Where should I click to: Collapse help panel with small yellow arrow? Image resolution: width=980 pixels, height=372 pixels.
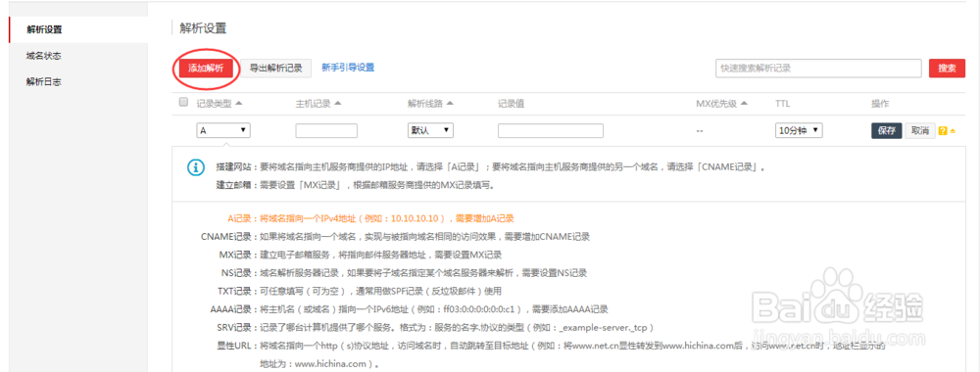click(x=953, y=131)
